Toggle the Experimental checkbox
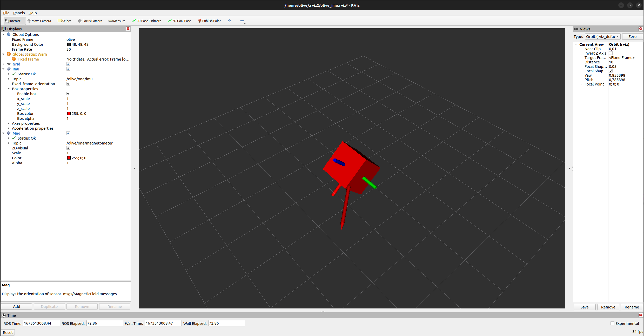This screenshot has height=336, width=644. pyautogui.click(x=612, y=323)
